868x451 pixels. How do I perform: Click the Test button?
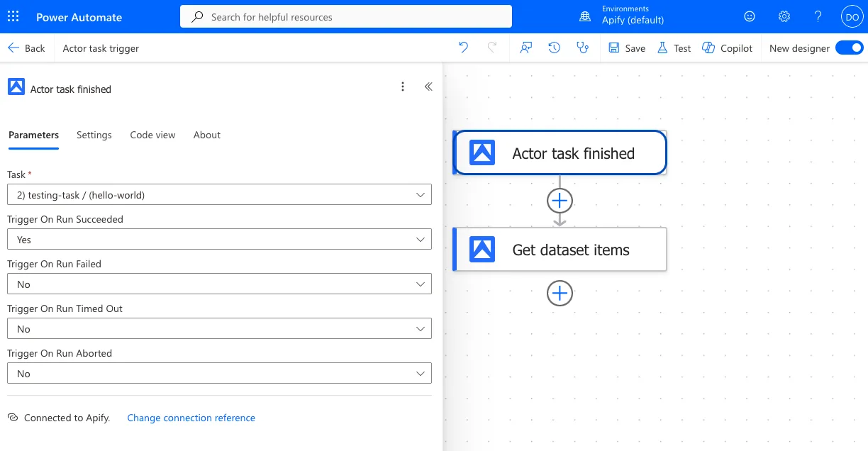674,48
